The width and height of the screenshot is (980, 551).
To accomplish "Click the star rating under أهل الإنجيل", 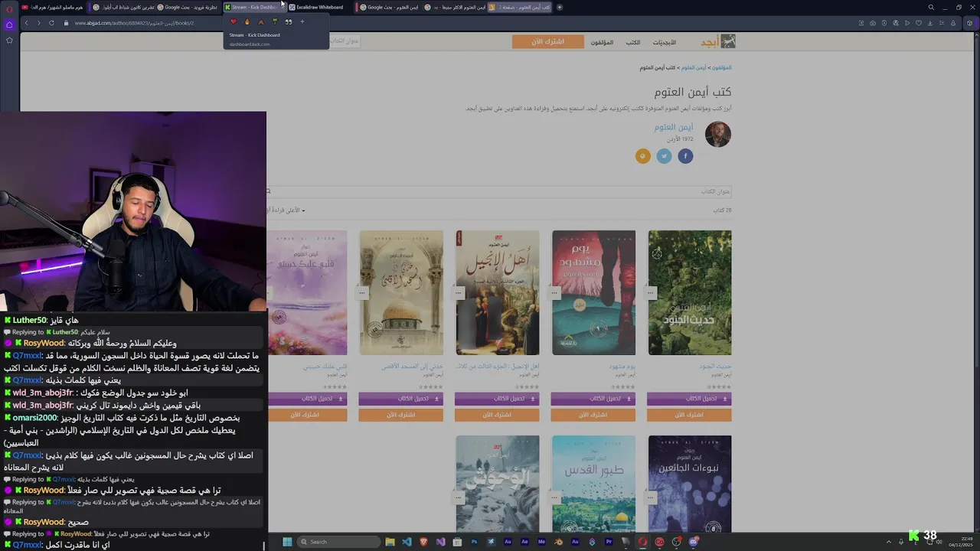I will coord(527,387).
